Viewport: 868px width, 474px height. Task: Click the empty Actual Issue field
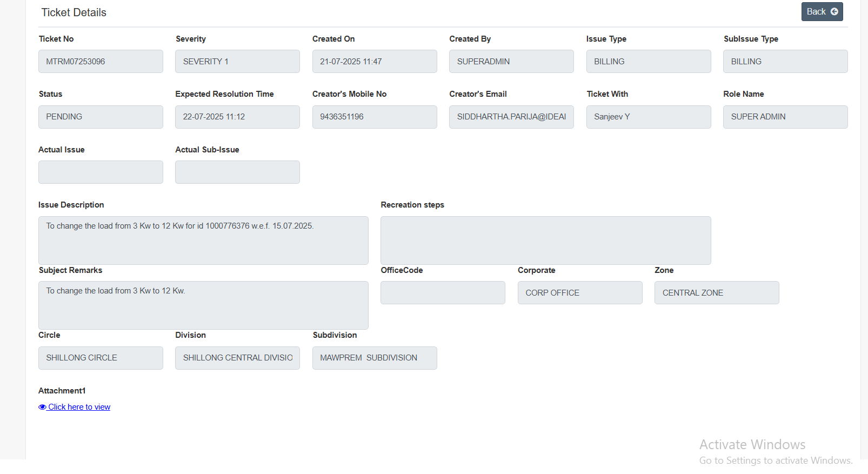click(x=101, y=172)
